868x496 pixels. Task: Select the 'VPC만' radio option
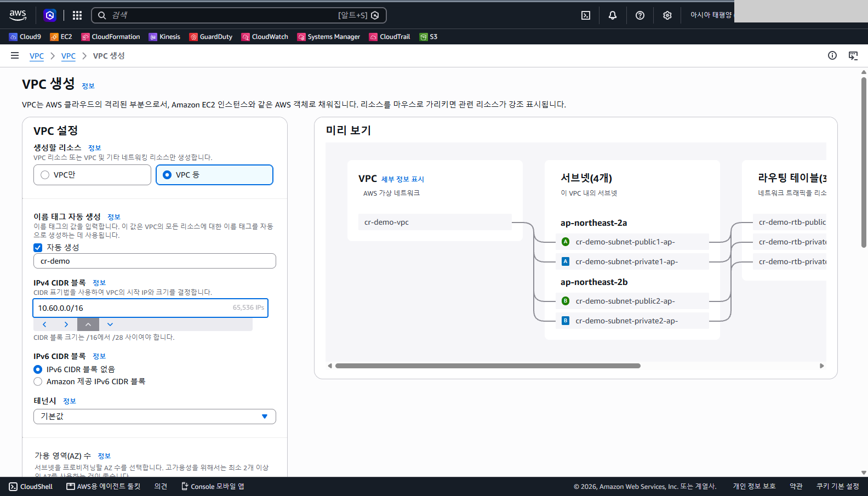[x=92, y=175]
